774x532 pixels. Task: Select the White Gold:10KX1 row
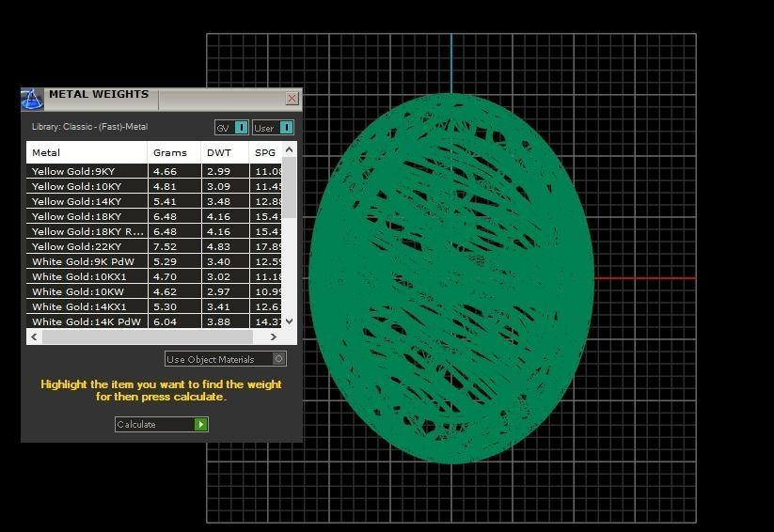pyautogui.click(x=154, y=276)
